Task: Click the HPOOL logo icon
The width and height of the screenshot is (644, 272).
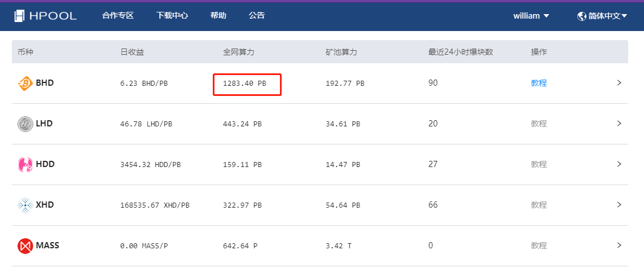Action: [19, 16]
